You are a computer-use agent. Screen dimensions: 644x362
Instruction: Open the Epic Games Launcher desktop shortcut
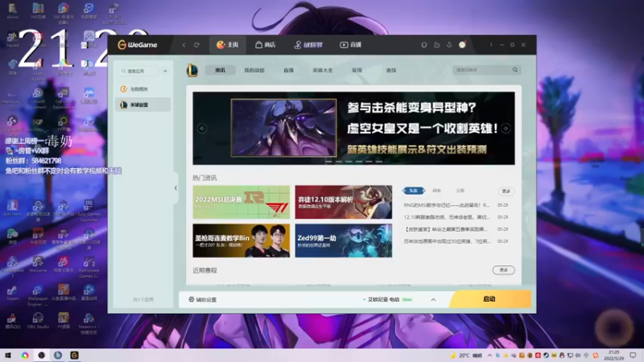89,211
